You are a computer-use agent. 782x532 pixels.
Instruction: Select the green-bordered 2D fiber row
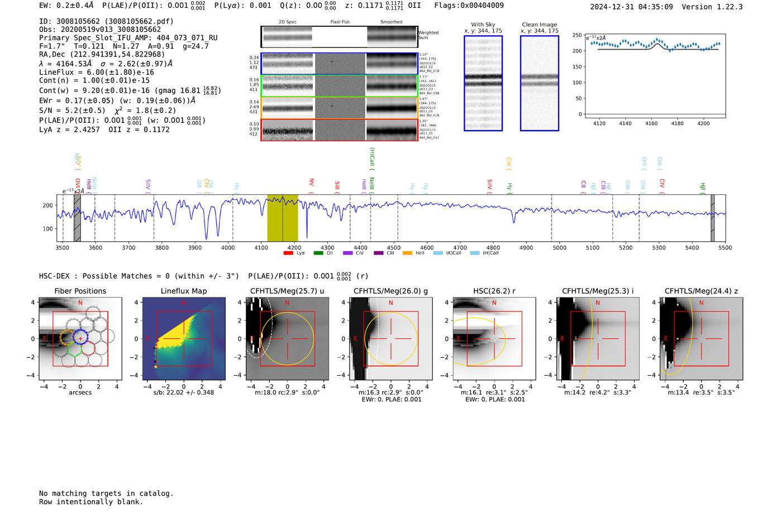(340, 85)
